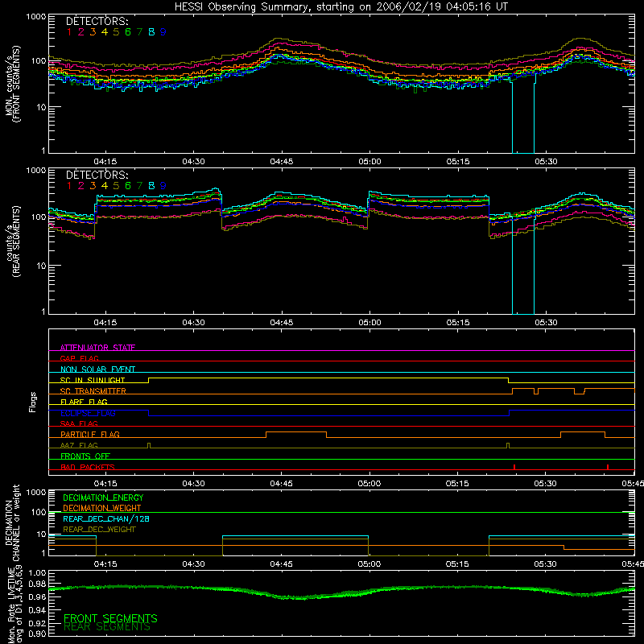Click the DECIMATION_WEIGHT legend entry
Viewport: 644px width, 644px height.
[x=102, y=508]
